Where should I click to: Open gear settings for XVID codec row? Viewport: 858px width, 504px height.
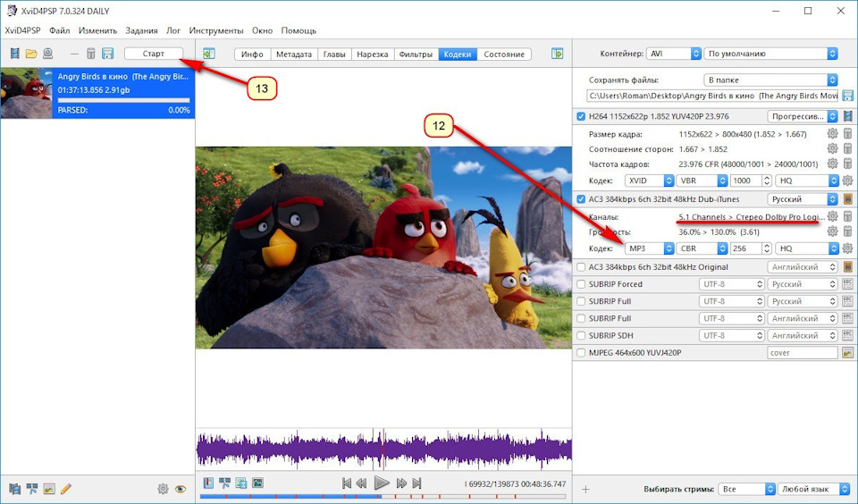click(847, 180)
